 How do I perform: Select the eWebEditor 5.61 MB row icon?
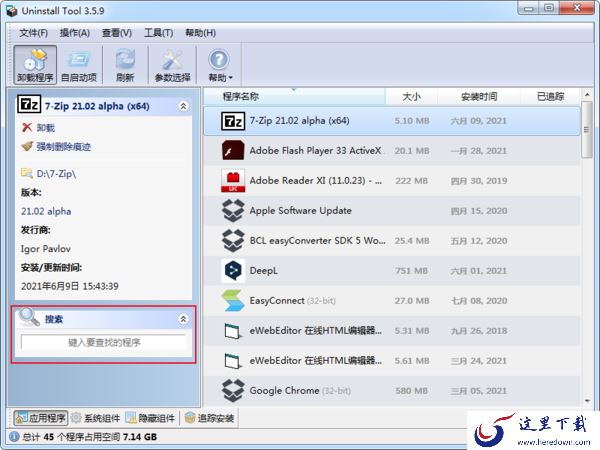233,361
